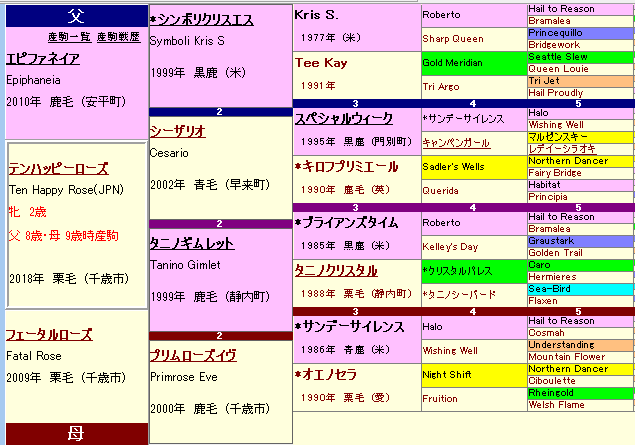The image size is (635, 445).
Task: Open シーザリオ pedigree link
Action: tap(178, 131)
